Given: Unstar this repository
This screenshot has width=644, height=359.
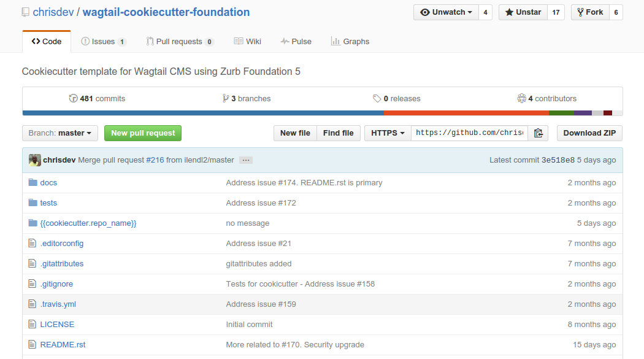Looking at the screenshot, I should (523, 12).
